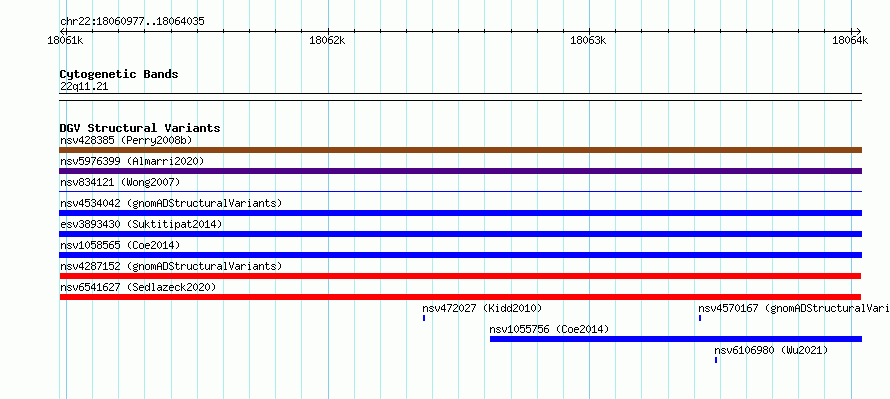Select the blue esv3893430 variant bar

click(x=460, y=234)
